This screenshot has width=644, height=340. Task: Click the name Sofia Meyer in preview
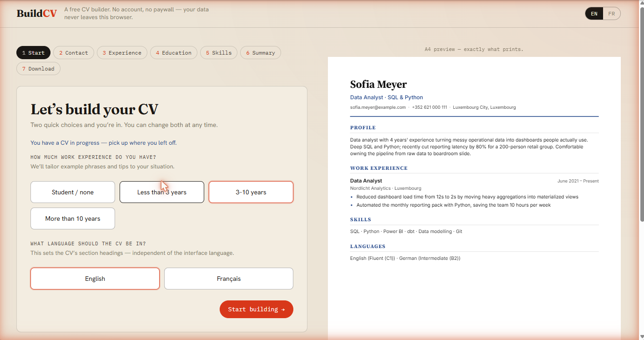tap(378, 84)
